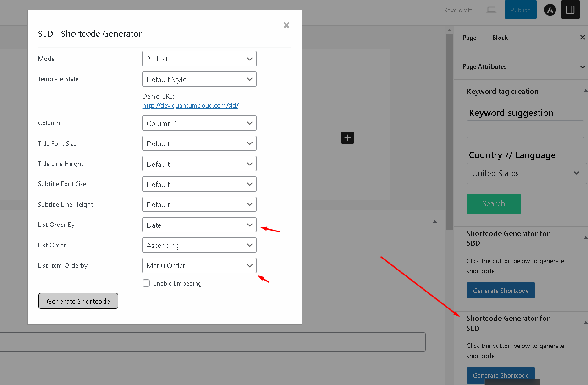Open the Mode dropdown showing All List
Screen dimensions: 588x385
pos(199,59)
